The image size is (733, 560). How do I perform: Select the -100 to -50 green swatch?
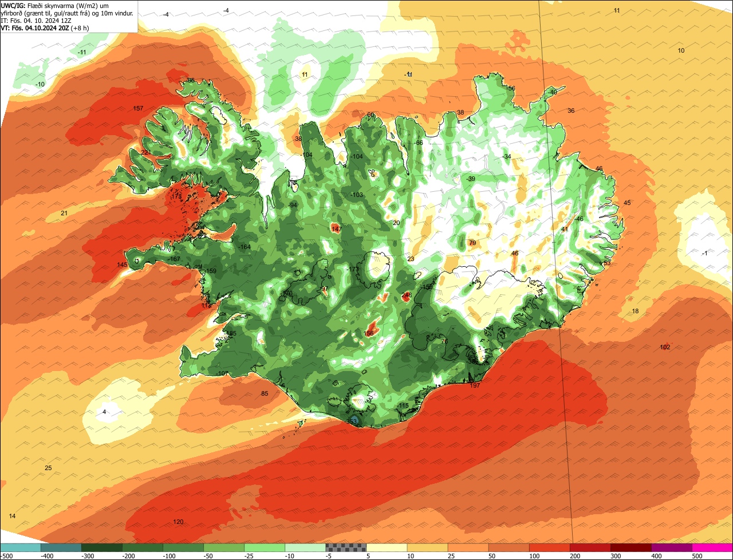pos(183,547)
